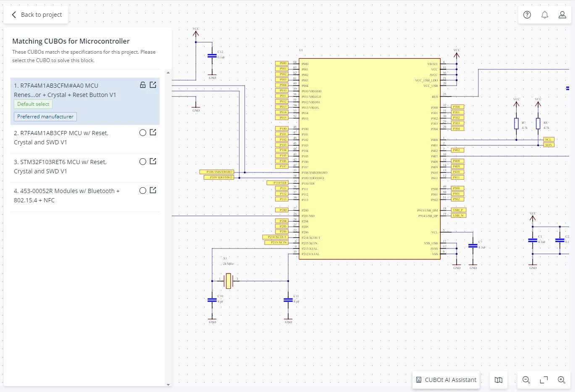Click capacitor C11 8 pF symbol
Screen dimensions: 575x392
288,300
